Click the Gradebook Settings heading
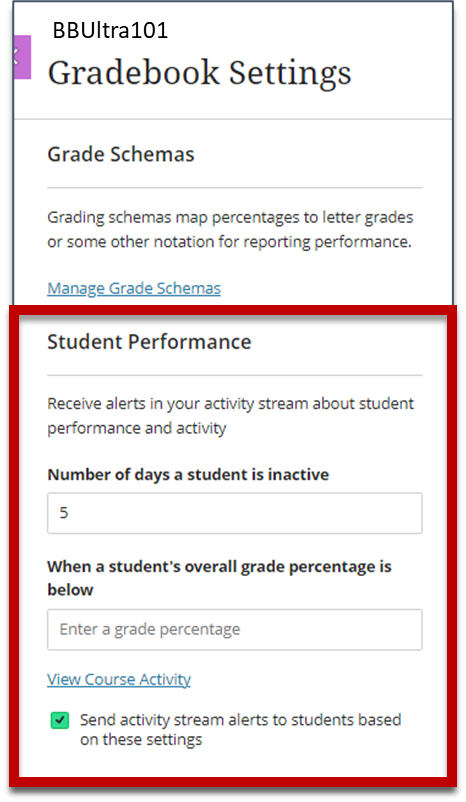This screenshot has height=802, width=466. [199, 73]
